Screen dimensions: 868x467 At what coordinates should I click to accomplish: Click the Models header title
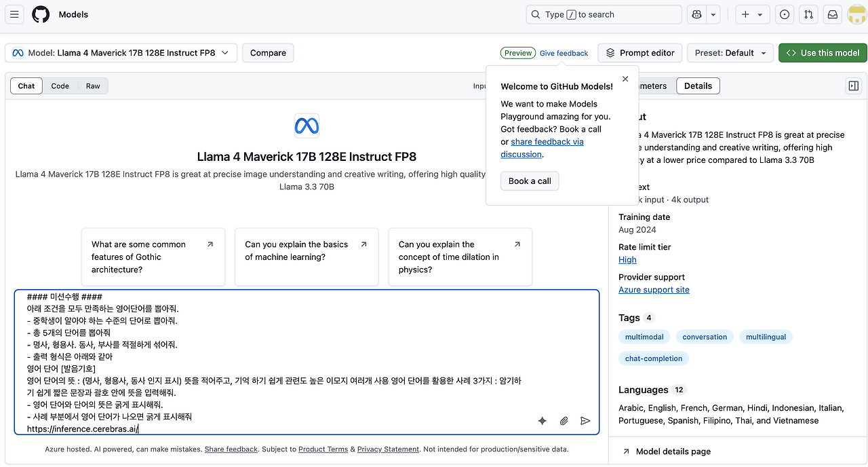73,14
